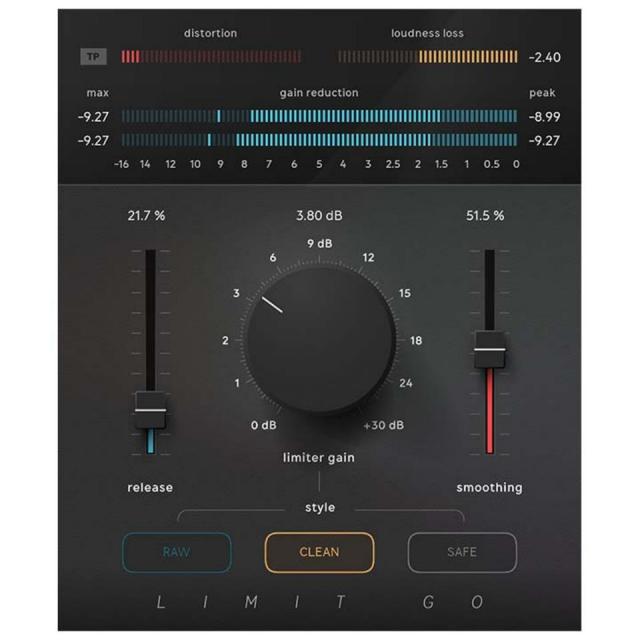Image resolution: width=640 pixels, height=640 pixels.
Task: Select the RAW style button
Action: 177,552
